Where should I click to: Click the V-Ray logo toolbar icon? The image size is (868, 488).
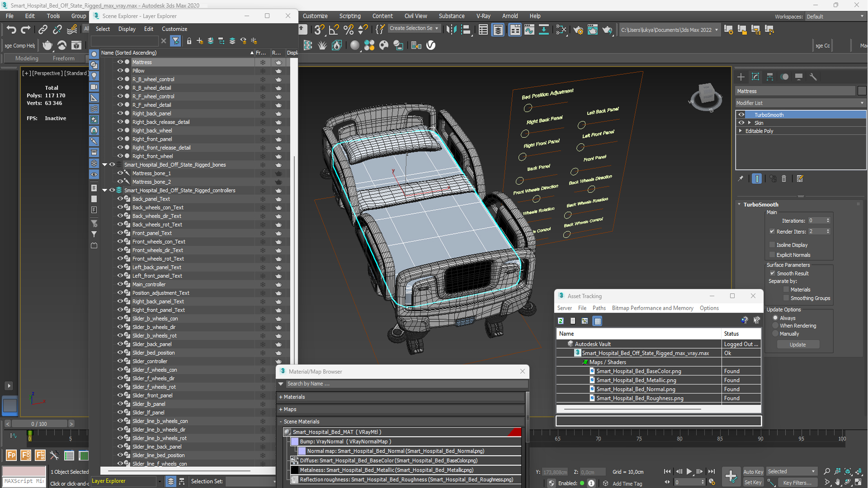[x=431, y=45]
